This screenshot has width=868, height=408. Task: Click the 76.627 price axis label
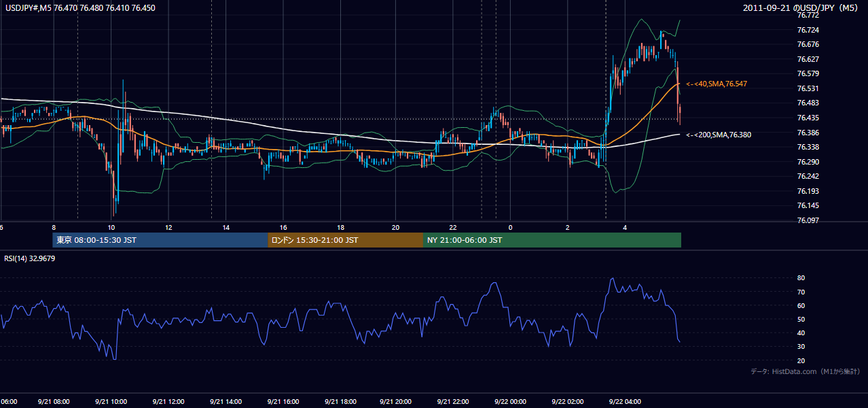pos(808,59)
